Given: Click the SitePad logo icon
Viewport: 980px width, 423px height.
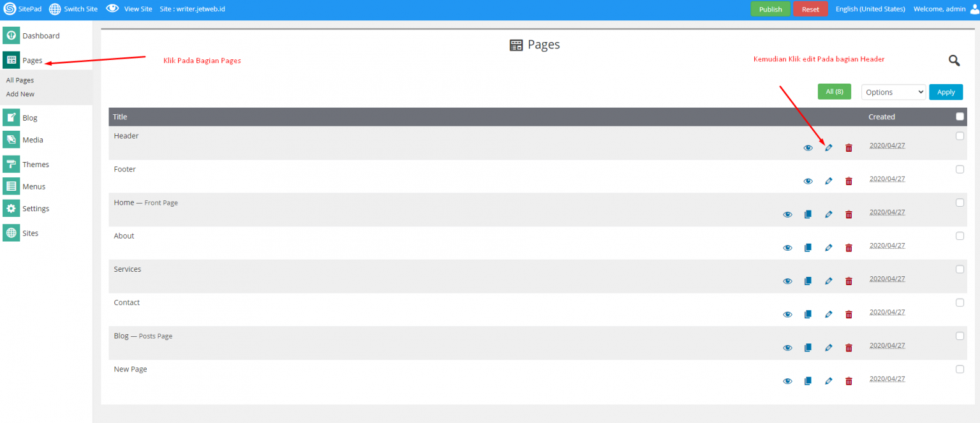Looking at the screenshot, I should click(10, 9).
